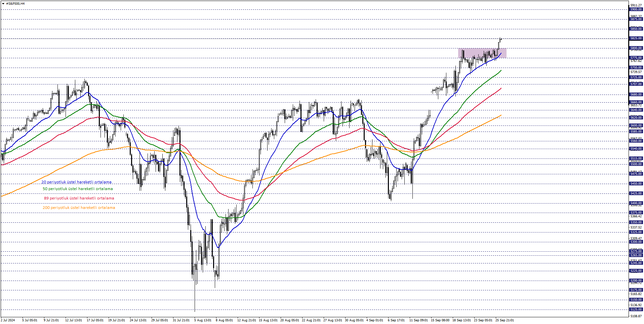Viewport: 644px width, 324px height.
Task: Click the '2 Jul 2024' date on the time axis
Action: (8, 320)
